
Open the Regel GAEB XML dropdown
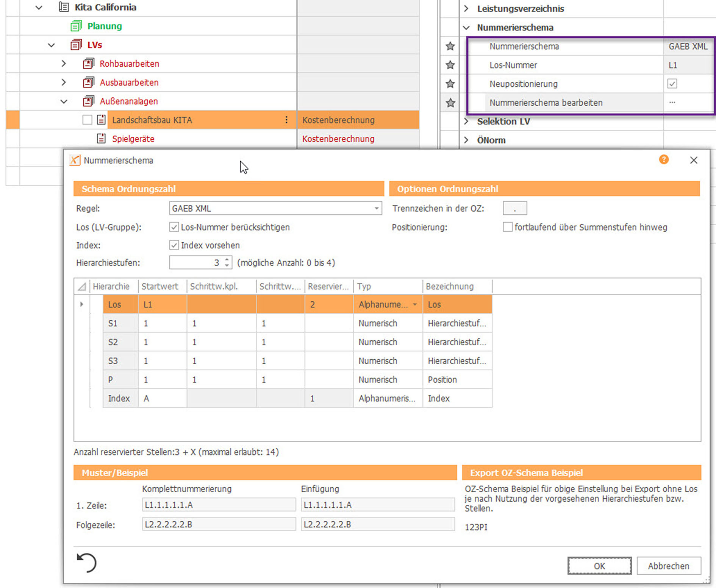pyautogui.click(x=376, y=209)
